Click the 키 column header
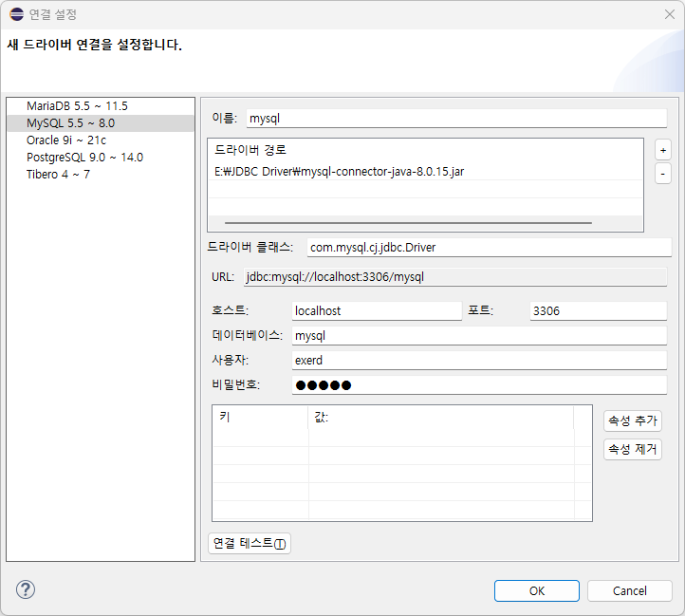This screenshot has height=616, width=685. (x=260, y=417)
